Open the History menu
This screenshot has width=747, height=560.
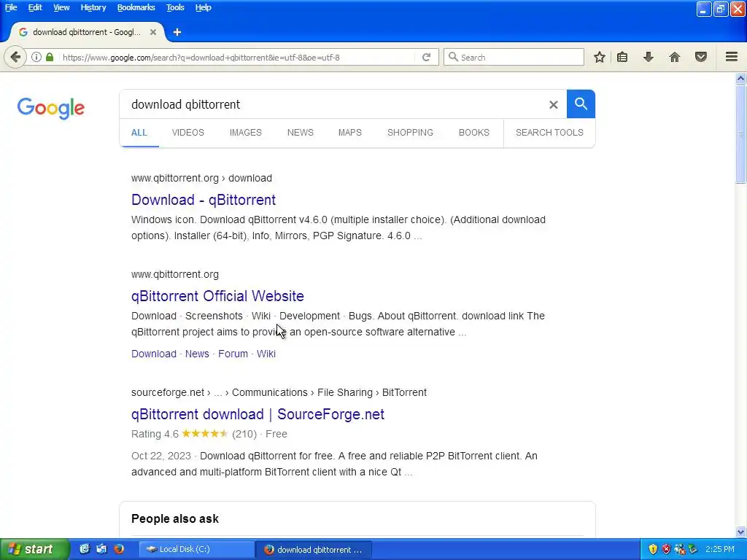(93, 7)
